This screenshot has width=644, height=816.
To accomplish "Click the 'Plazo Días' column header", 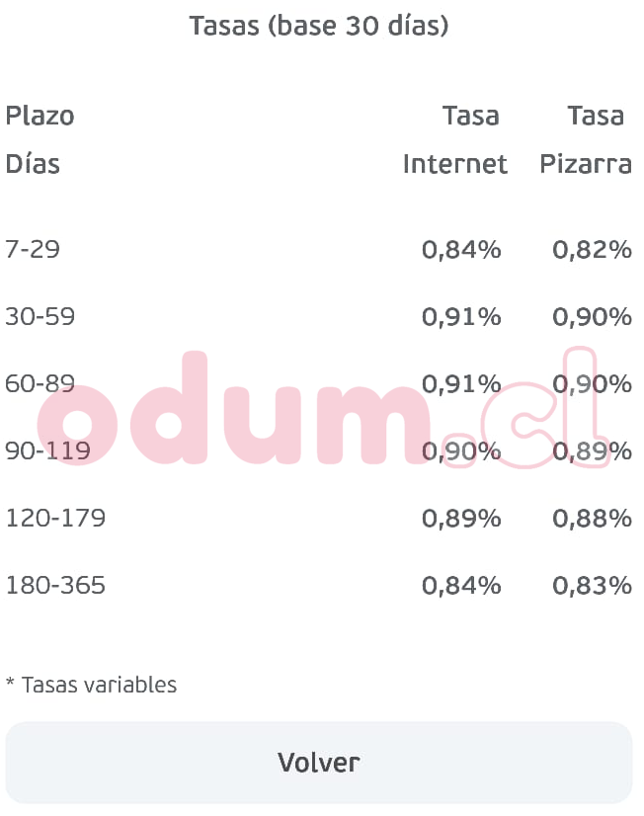I will 40,139.
